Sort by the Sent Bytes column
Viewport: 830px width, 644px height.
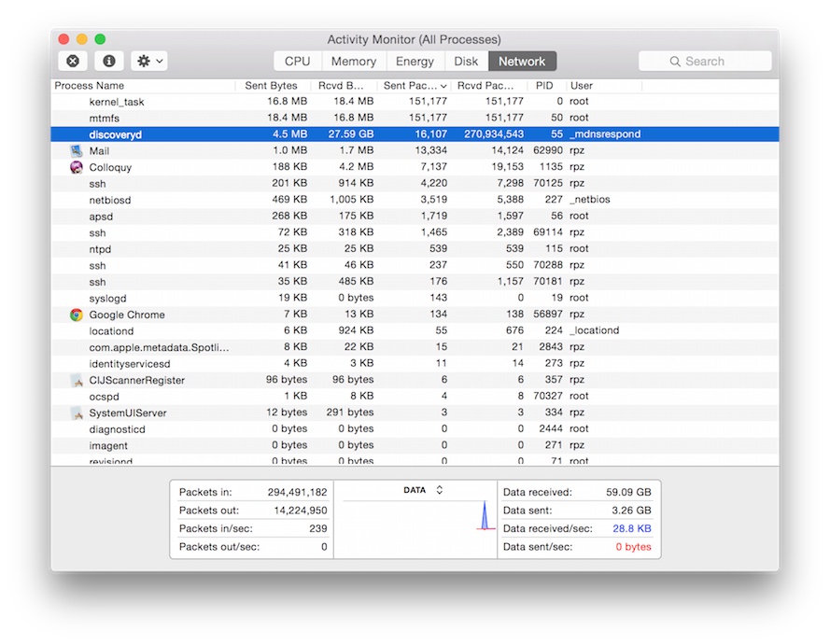pyautogui.click(x=271, y=86)
